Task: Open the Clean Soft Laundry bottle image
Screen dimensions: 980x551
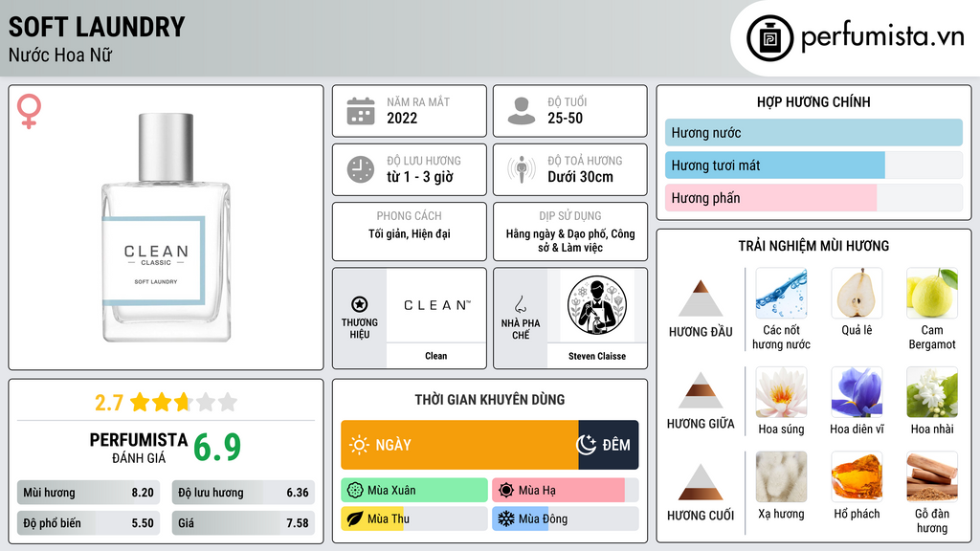Action: point(167,228)
